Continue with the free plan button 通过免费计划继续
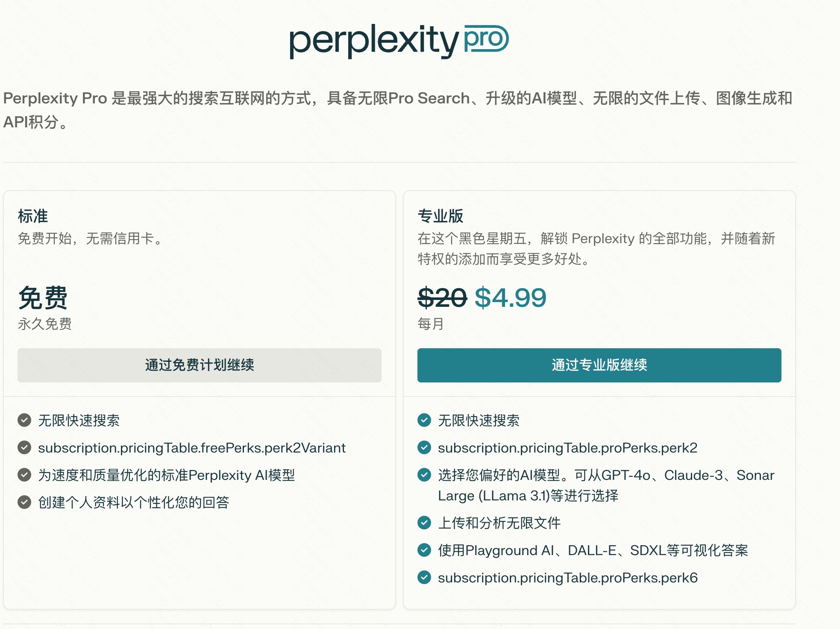The image size is (840, 629). [199, 365]
